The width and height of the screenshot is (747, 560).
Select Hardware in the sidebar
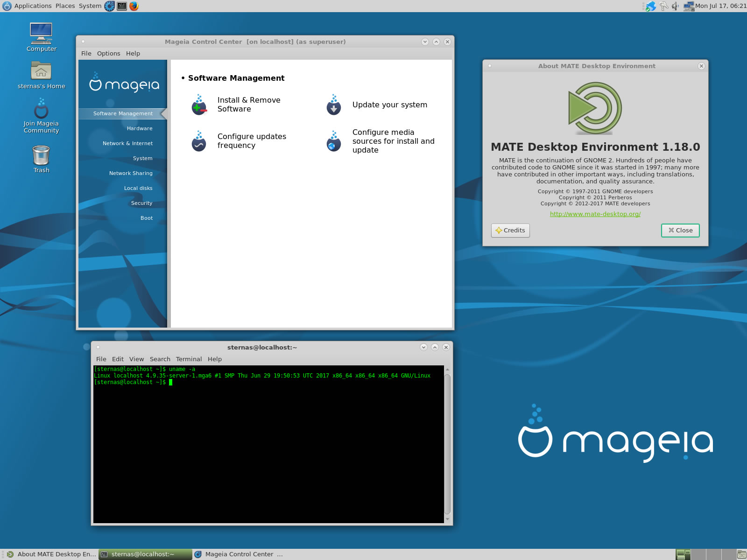click(x=140, y=128)
